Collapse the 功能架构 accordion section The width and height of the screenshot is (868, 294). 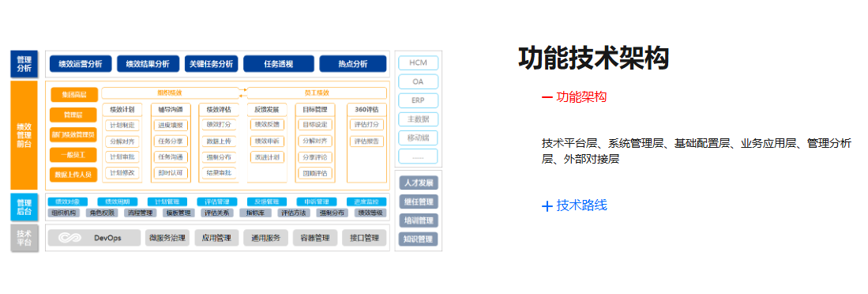click(573, 97)
